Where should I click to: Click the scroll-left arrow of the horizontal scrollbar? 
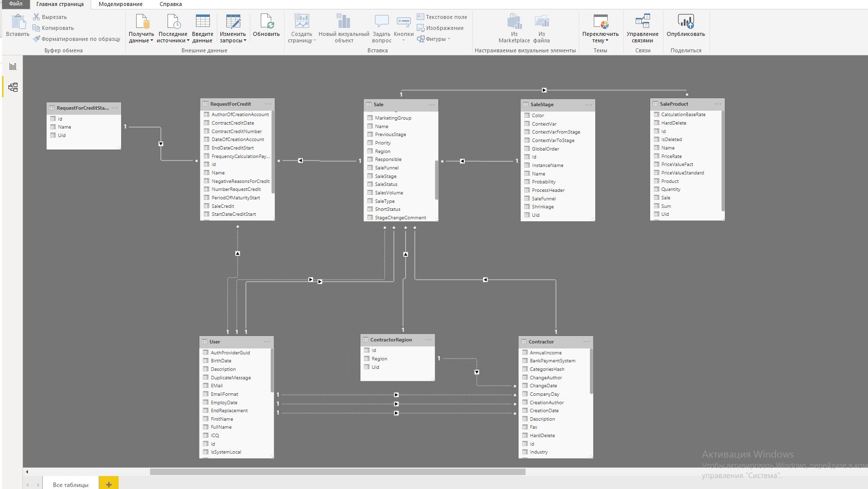pyautogui.click(x=27, y=472)
